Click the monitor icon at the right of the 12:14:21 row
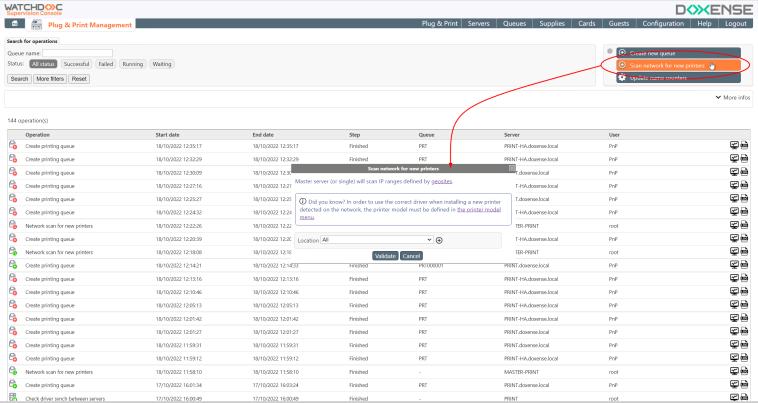 pos(734,265)
